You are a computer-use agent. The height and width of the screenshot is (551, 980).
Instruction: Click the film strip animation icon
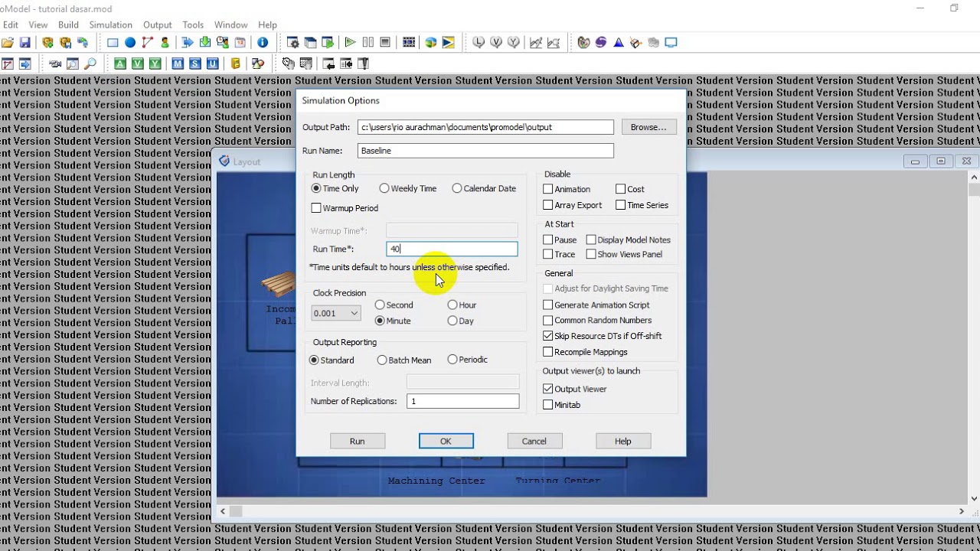[x=409, y=43]
